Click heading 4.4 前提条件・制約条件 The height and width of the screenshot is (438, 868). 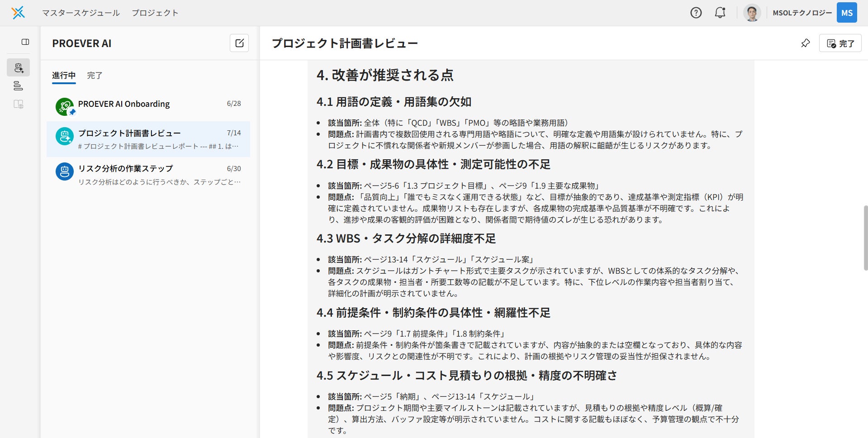click(x=433, y=313)
